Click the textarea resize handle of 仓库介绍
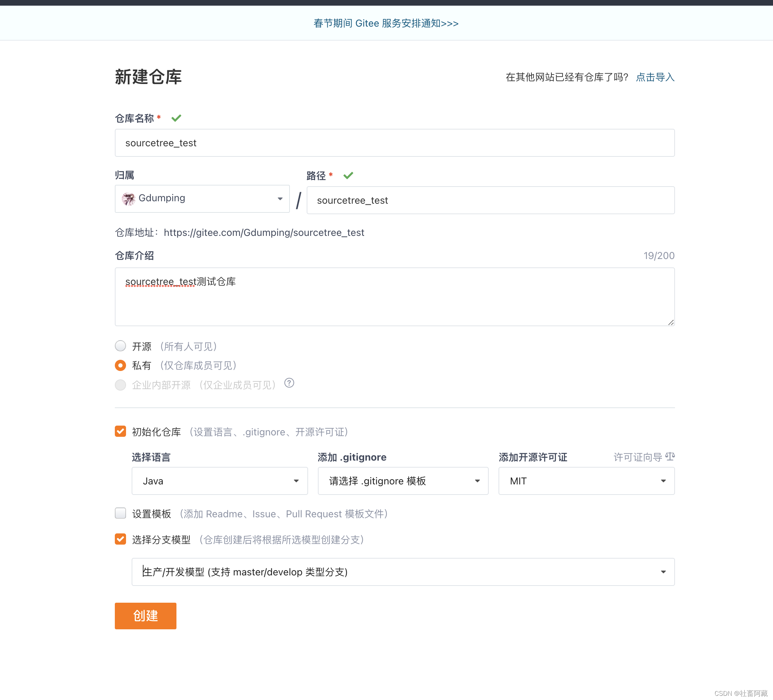Screen dimensions: 773x700 671,322
